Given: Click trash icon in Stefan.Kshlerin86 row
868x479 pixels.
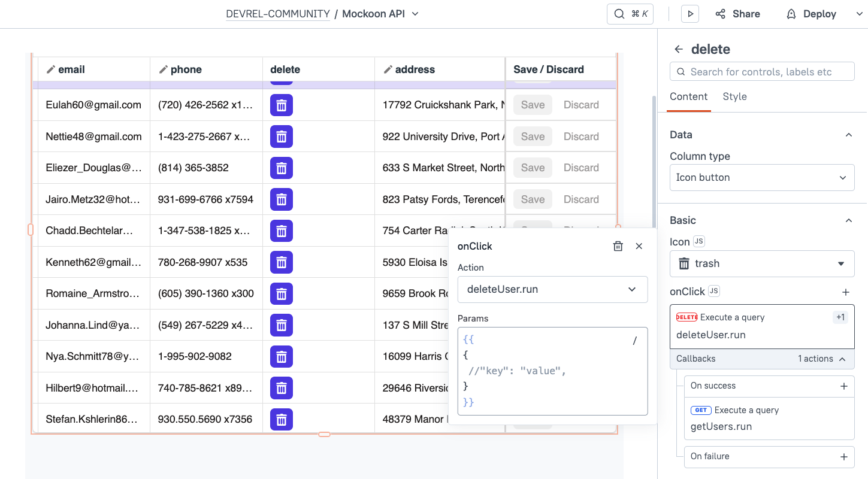Looking at the screenshot, I should coord(282,419).
